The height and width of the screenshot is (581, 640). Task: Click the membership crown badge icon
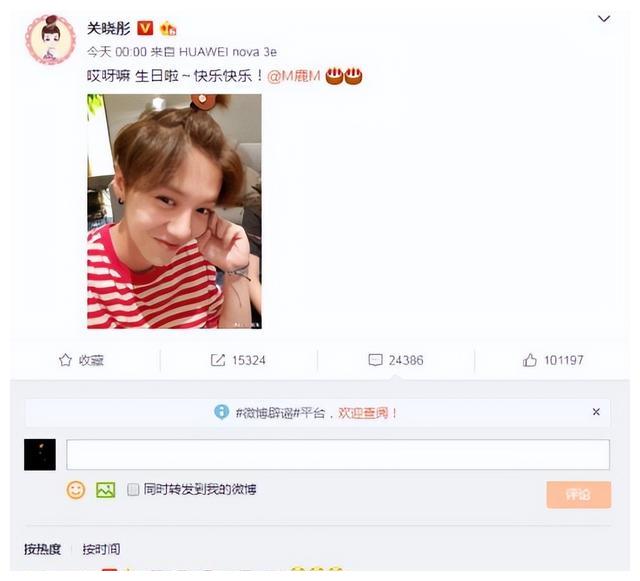coord(168,29)
